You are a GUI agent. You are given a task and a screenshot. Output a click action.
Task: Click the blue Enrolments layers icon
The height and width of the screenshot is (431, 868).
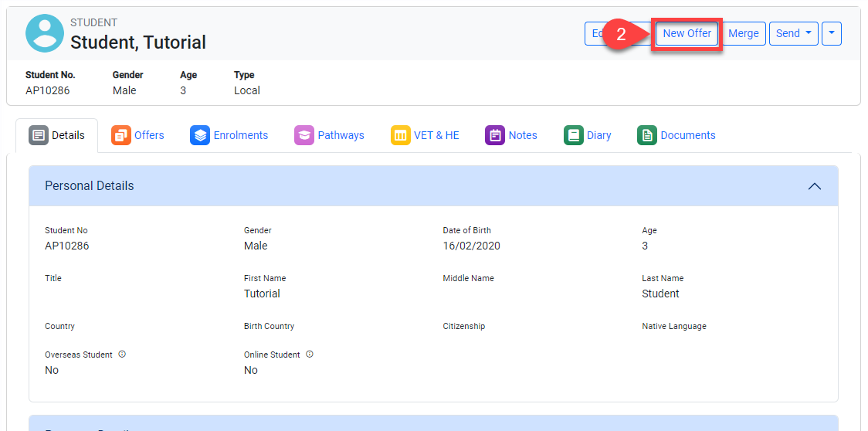(200, 135)
